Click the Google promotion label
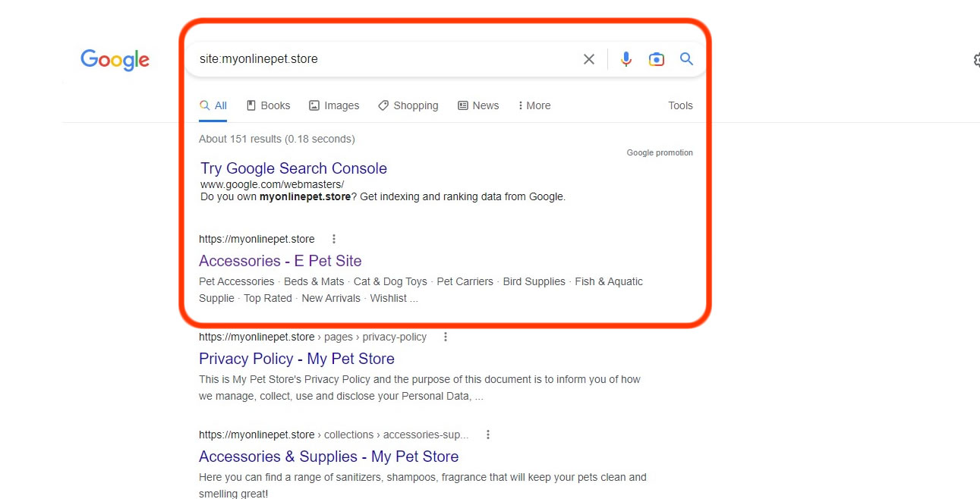This screenshot has height=499, width=980. [660, 152]
